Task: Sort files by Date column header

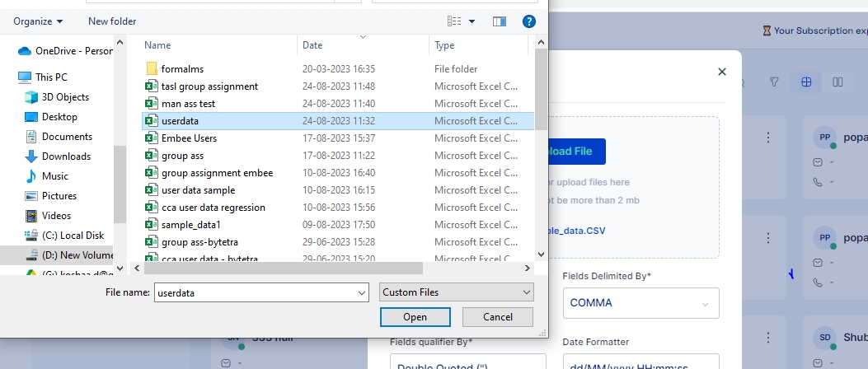Action: [312, 45]
